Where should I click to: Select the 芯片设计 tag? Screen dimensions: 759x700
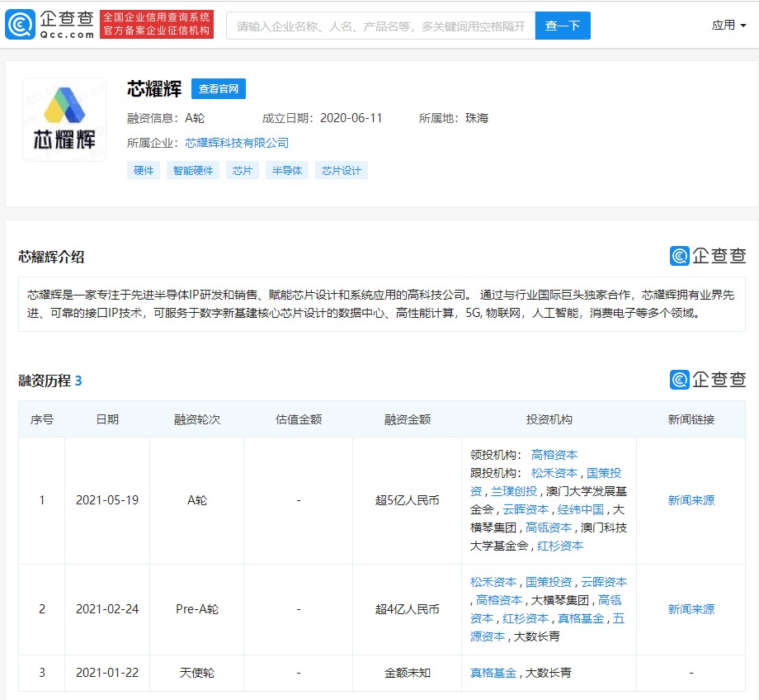(x=342, y=171)
